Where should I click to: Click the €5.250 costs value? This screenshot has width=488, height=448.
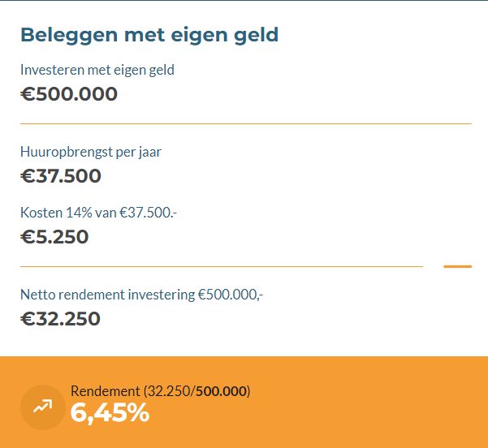[54, 237]
